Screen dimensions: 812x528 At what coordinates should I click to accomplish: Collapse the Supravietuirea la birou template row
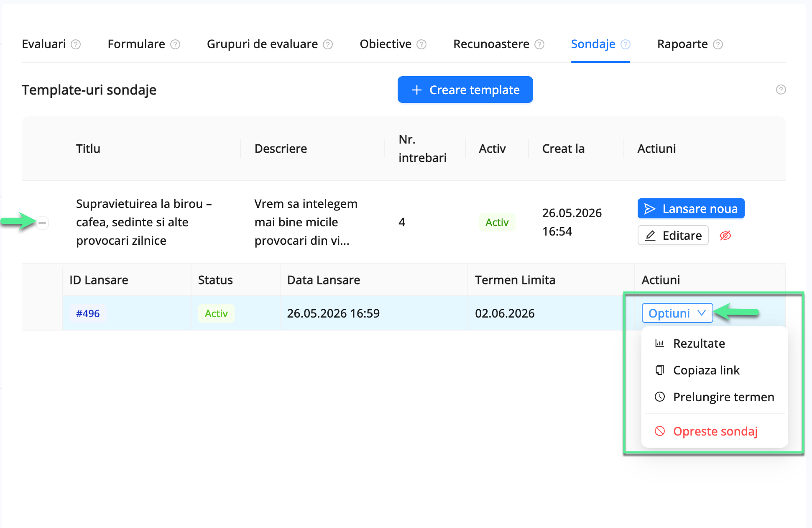(42, 223)
